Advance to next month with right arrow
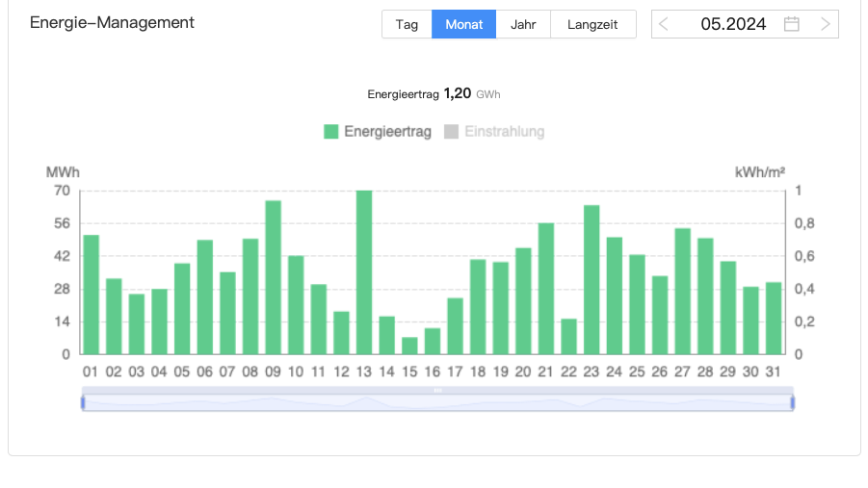Image resolution: width=868 pixels, height=488 pixels. click(x=826, y=24)
